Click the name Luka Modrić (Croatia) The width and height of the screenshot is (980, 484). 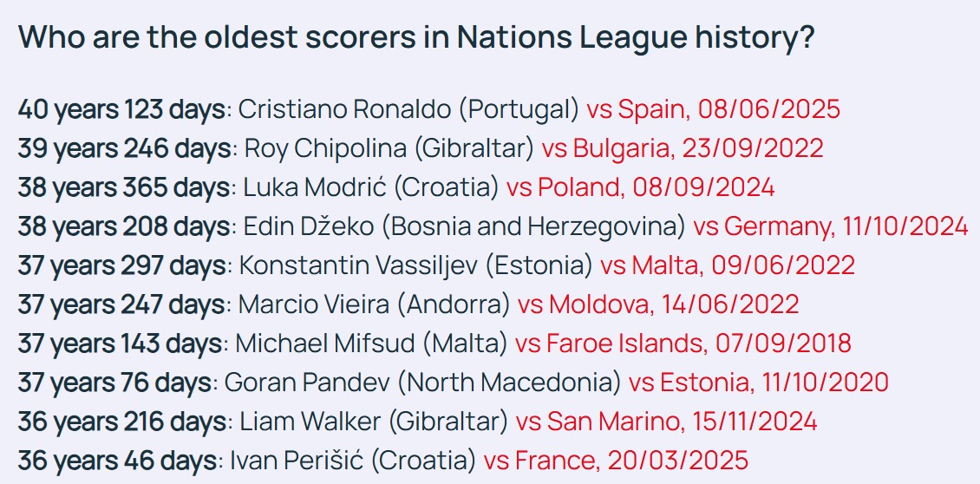click(369, 187)
